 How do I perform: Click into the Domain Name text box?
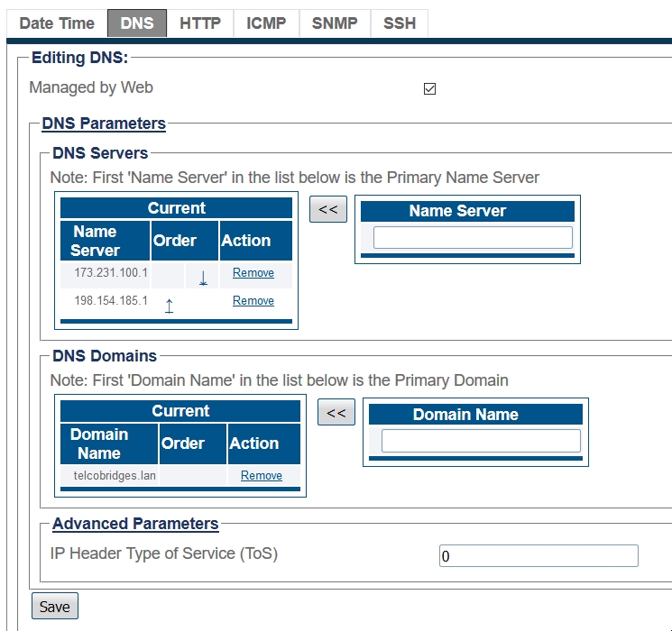coord(481,441)
